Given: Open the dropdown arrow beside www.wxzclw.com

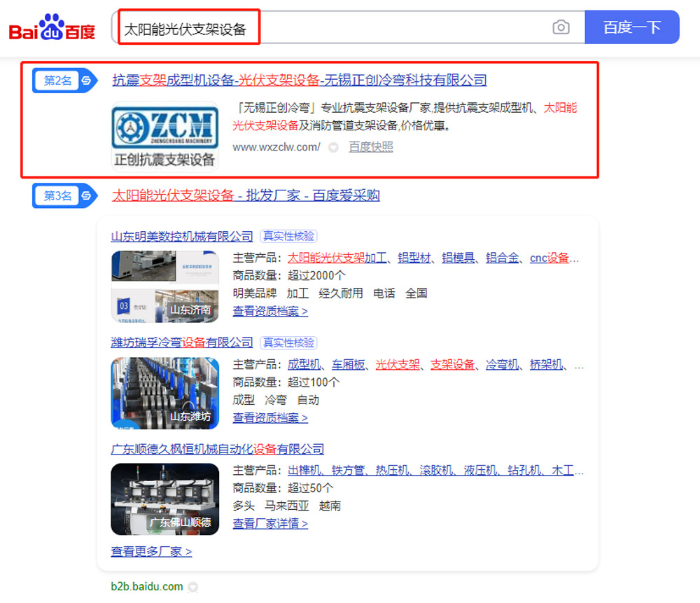Looking at the screenshot, I should pyautogui.click(x=333, y=148).
